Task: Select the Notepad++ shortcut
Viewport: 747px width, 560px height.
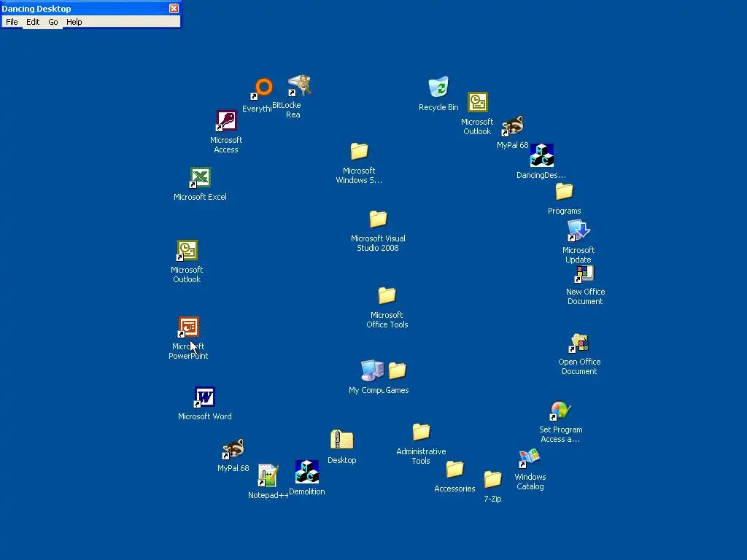Action: point(268,475)
